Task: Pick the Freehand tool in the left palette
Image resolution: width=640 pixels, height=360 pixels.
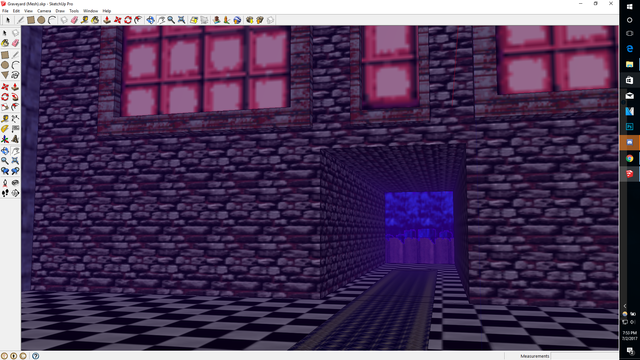Action: 15,75
